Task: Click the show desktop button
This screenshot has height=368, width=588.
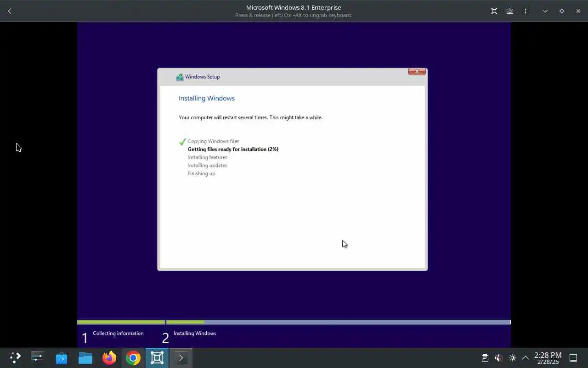Action: click(573, 358)
